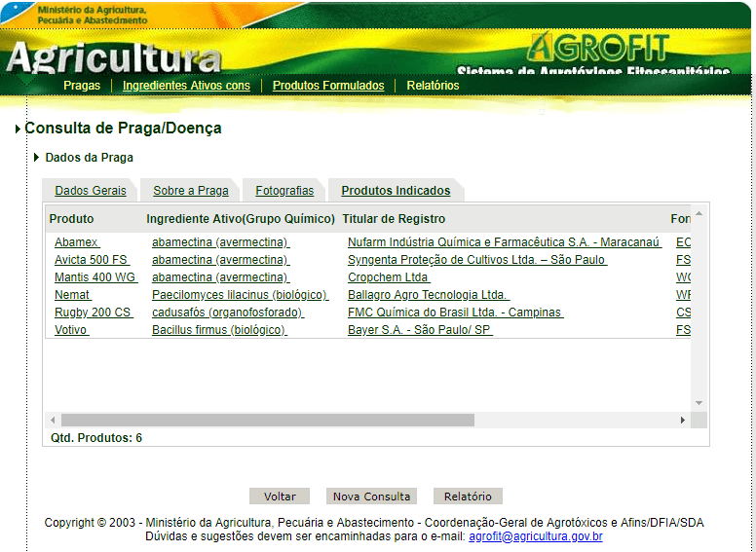Click the vertical scrollbar down arrow

coord(699,403)
